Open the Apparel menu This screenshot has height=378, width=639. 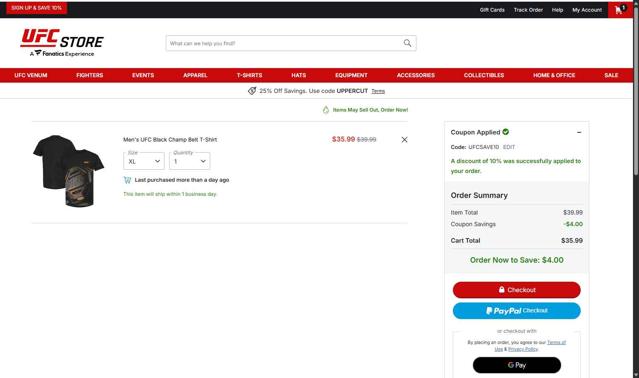click(x=195, y=75)
